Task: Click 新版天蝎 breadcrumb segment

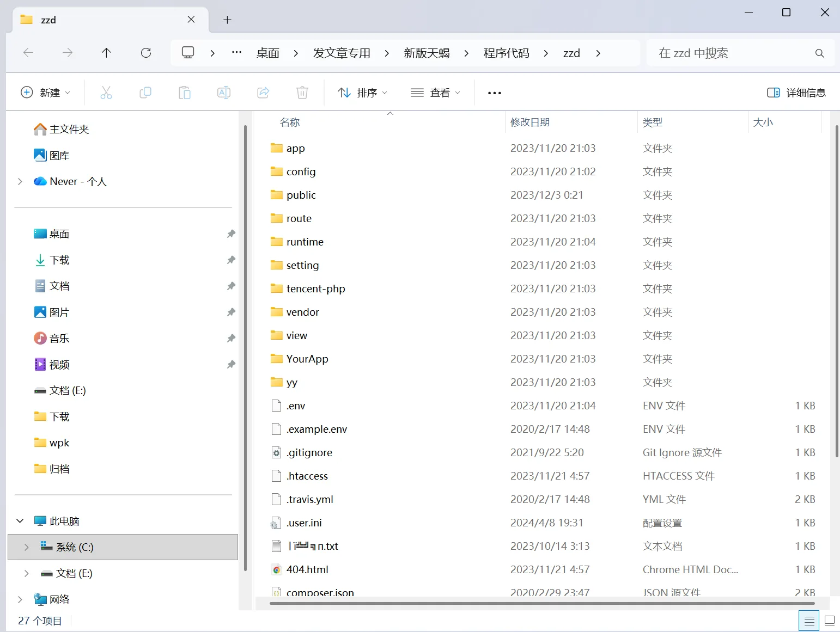Action: pos(427,53)
